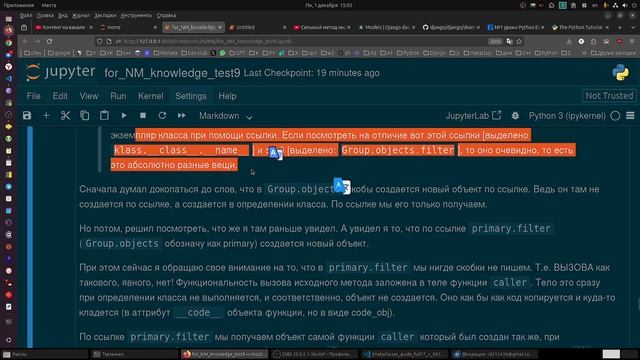Open the Jupyter Kernel menu

tap(151, 96)
